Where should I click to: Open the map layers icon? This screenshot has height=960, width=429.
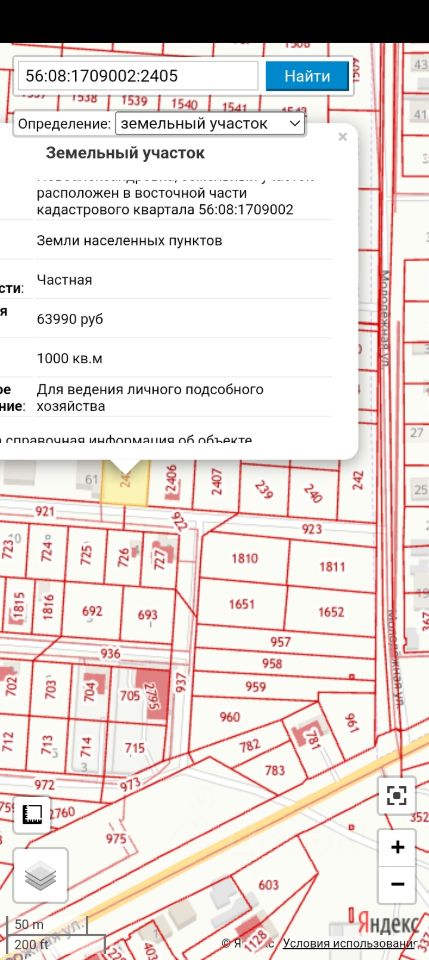(40, 875)
